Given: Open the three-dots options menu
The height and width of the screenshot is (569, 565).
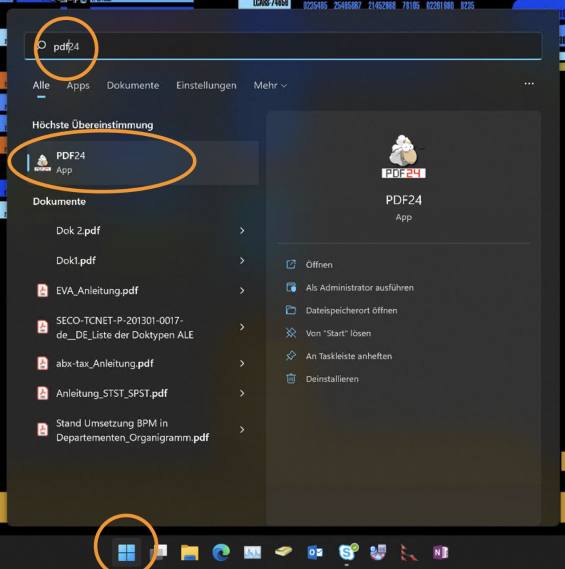Looking at the screenshot, I should [529, 84].
